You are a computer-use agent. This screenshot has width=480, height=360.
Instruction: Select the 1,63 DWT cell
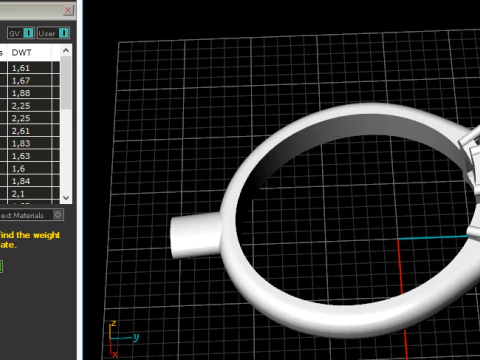[x=29, y=156]
